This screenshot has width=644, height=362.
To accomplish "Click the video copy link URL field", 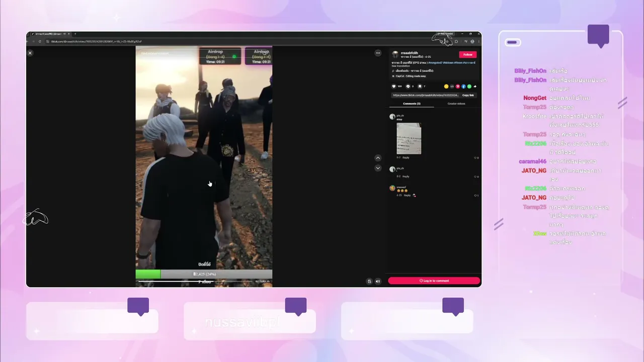I will (426, 95).
